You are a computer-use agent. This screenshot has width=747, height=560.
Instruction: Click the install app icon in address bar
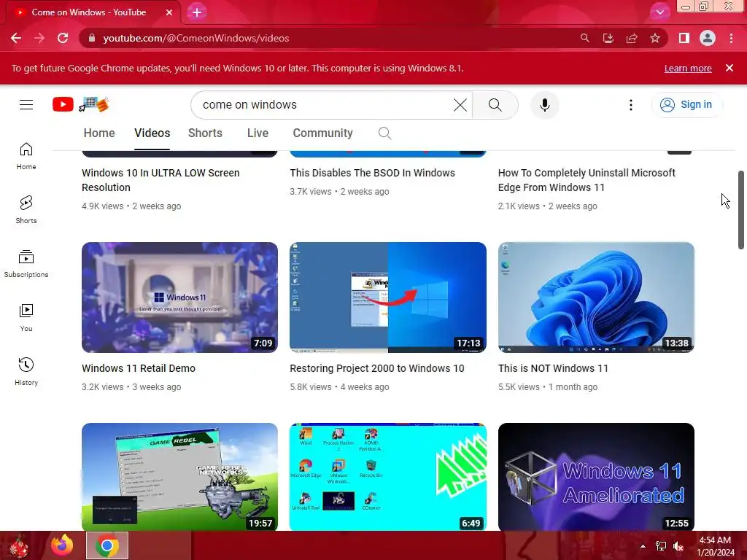coord(608,38)
